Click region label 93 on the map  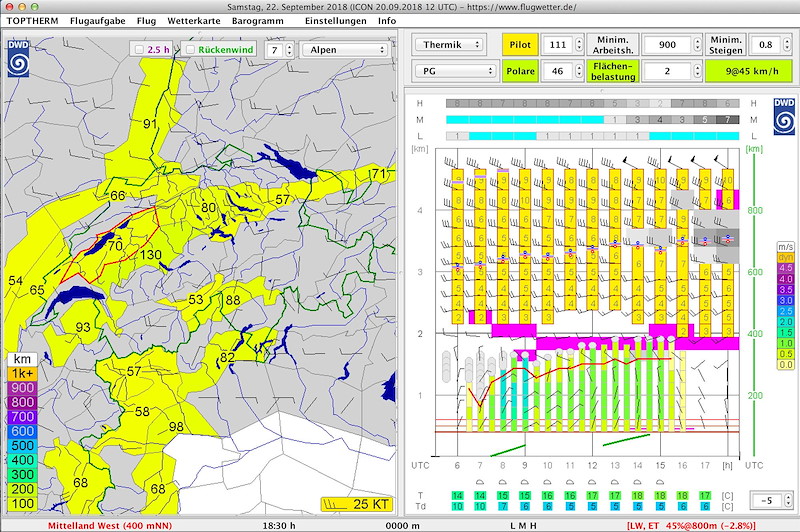click(83, 327)
